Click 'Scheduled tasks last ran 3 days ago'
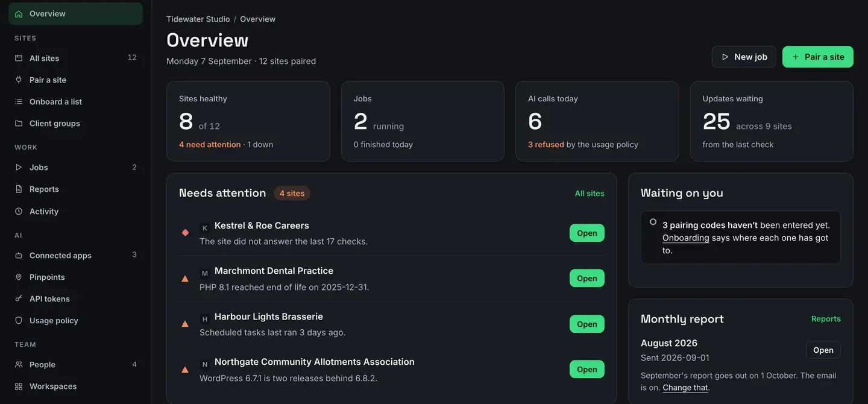This screenshot has height=404, width=868. coord(272,332)
